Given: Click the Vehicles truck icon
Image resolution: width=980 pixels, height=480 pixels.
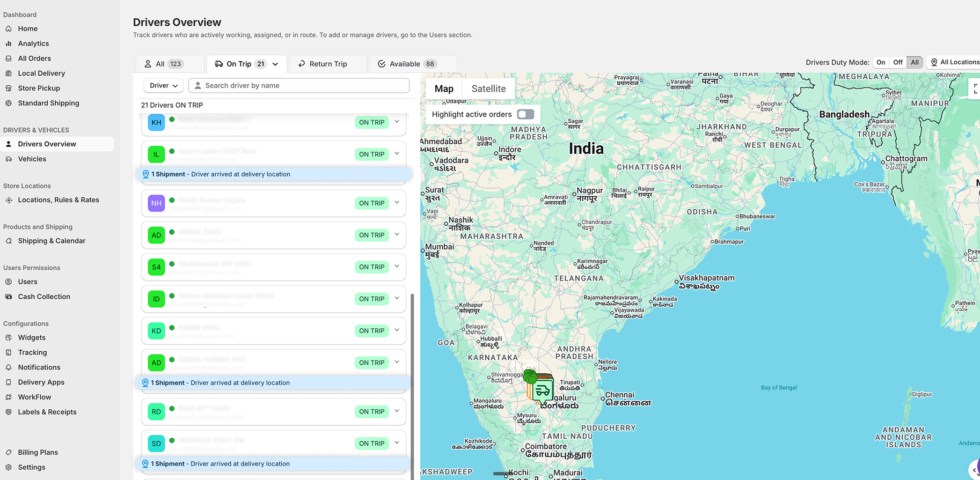Looking at the screenshot, I should (9, 159).
